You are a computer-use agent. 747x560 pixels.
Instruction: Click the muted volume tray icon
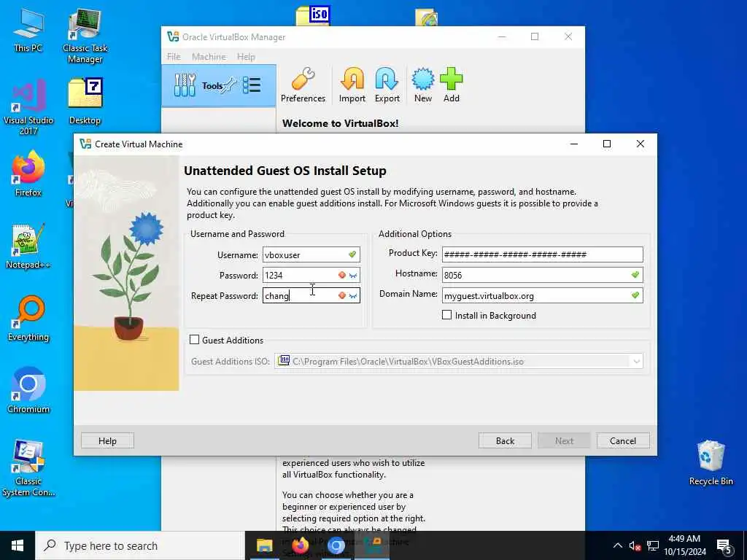tap(635, 545)
